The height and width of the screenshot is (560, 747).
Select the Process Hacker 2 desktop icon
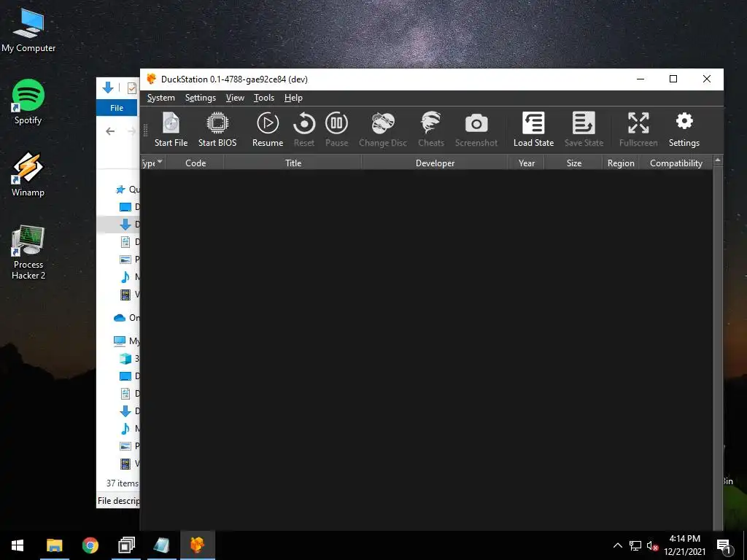tap(28, 252)
